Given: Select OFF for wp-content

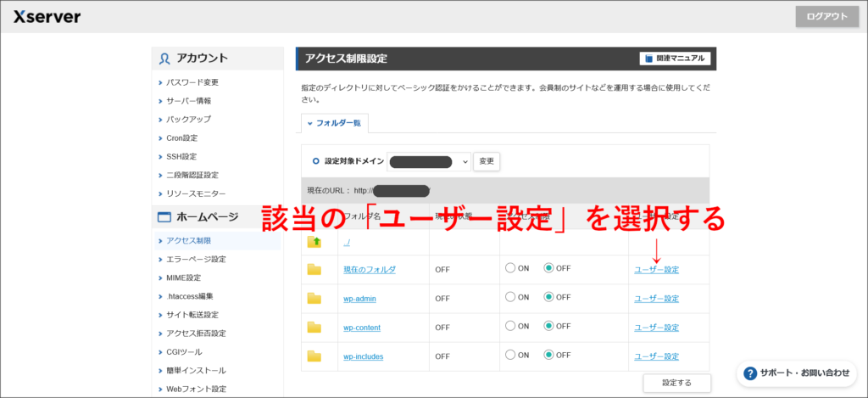Looking at the screenshot, I should [548, 326].
